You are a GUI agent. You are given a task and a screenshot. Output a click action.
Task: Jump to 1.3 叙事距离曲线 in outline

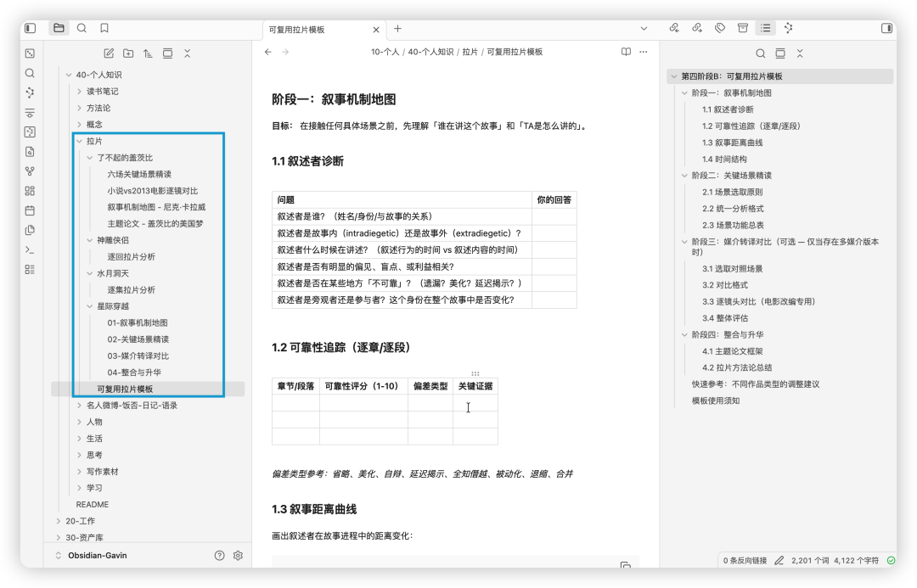pos(732,143)
